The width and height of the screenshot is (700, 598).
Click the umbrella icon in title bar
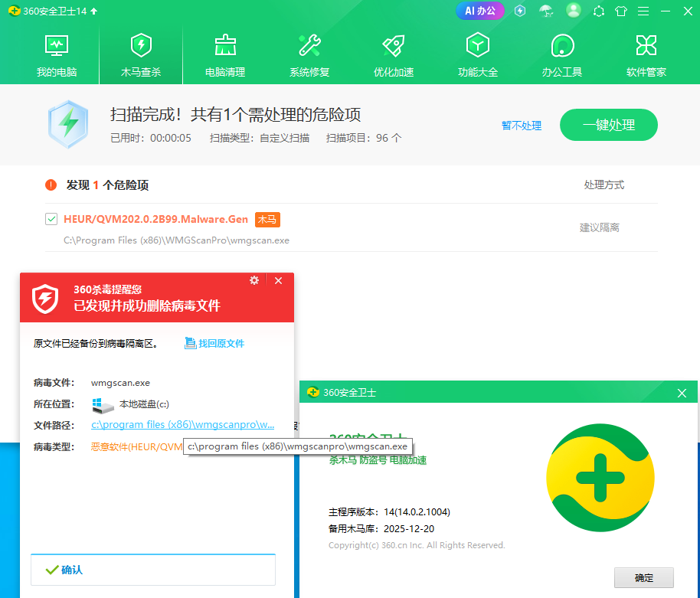tap(546, 11)
